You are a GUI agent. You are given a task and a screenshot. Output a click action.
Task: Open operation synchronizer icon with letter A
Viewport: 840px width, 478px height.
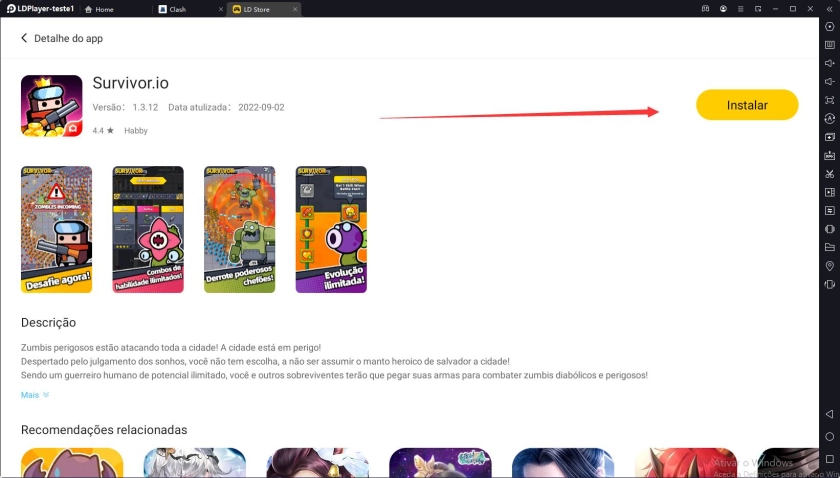829,118
